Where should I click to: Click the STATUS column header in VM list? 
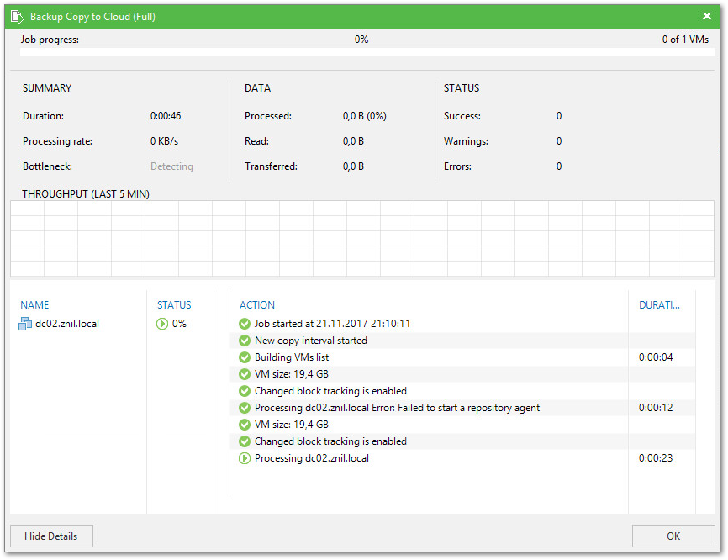pyautogui.click(x=174, y=305)
